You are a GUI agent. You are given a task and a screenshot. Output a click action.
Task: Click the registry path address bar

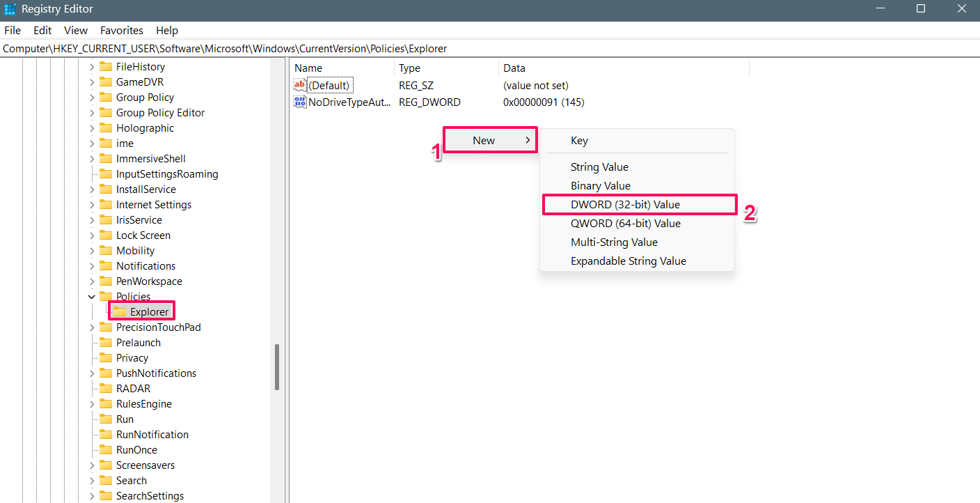pyautogui.click(x=490, y=49)
